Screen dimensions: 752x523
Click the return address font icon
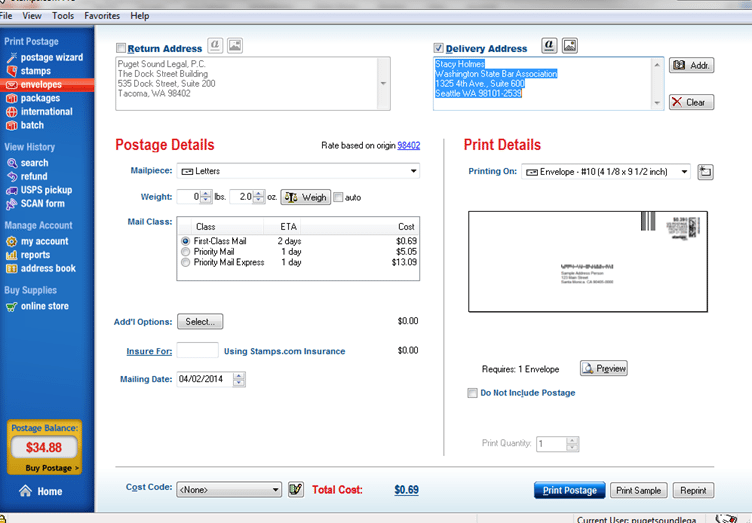coord(215,46)
